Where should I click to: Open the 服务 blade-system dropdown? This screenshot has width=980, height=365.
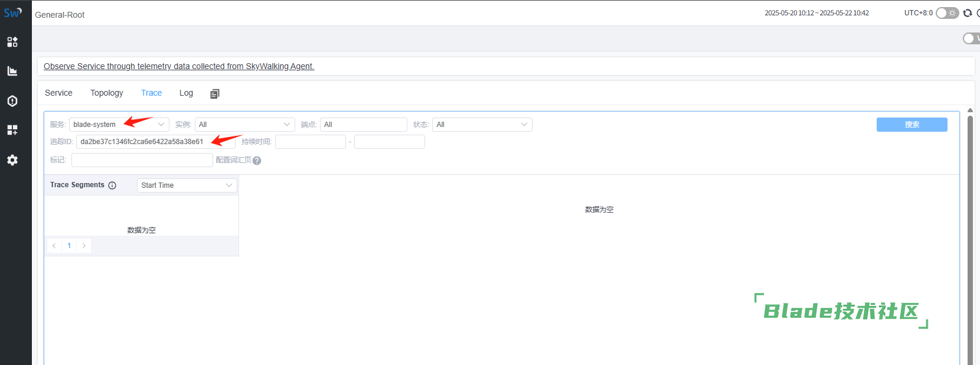[119, 125]
